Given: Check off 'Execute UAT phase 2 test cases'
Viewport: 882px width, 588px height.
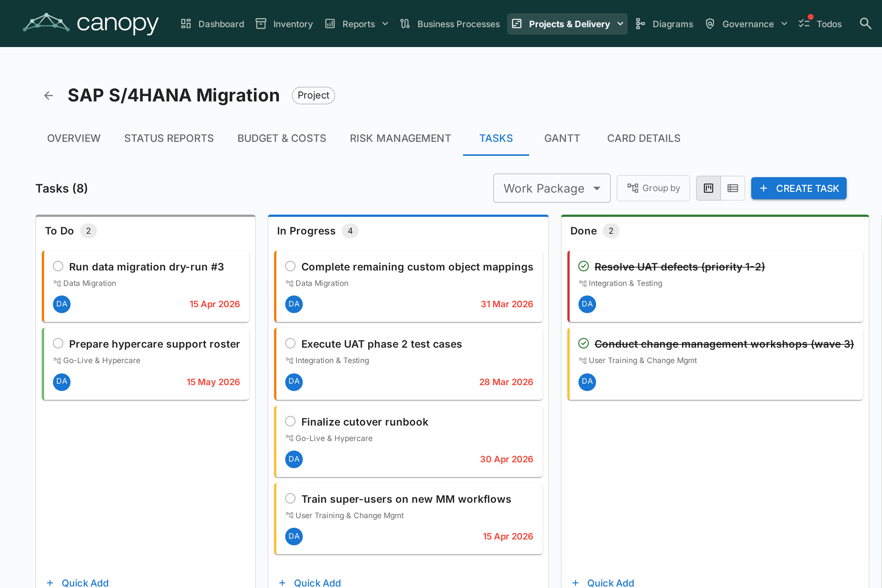Looking at the screenshot, I should [291, 344].
